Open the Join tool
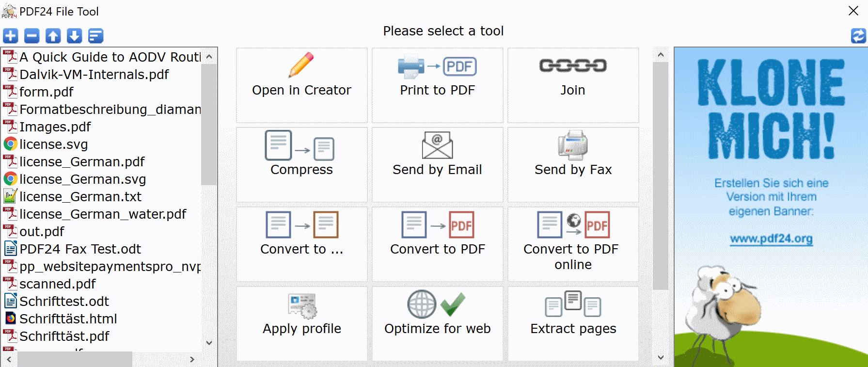868x367 pixels. 573,85
